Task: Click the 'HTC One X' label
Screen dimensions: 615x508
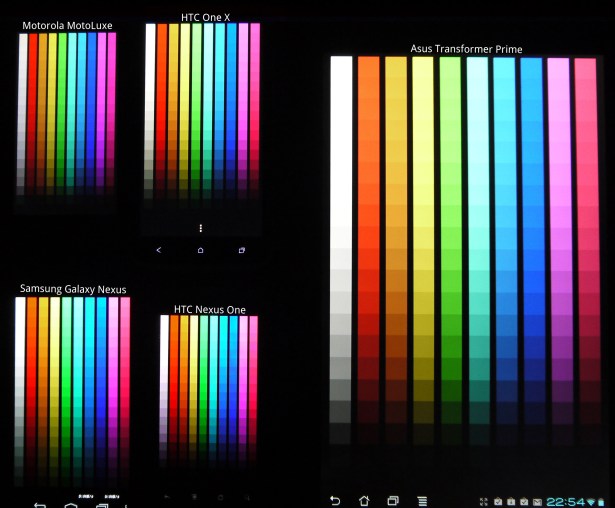Action: [206, 17]
